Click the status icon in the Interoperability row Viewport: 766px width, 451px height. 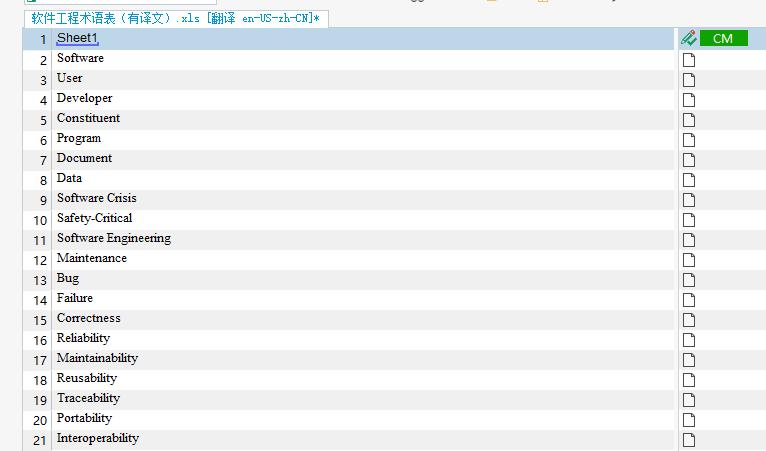coord(688,440)
